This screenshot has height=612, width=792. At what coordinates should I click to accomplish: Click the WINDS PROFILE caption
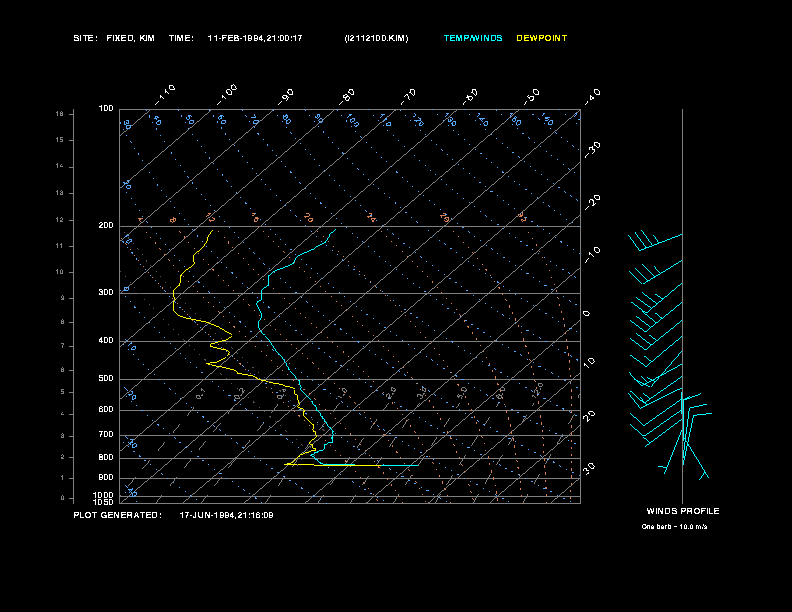point(683,511)
